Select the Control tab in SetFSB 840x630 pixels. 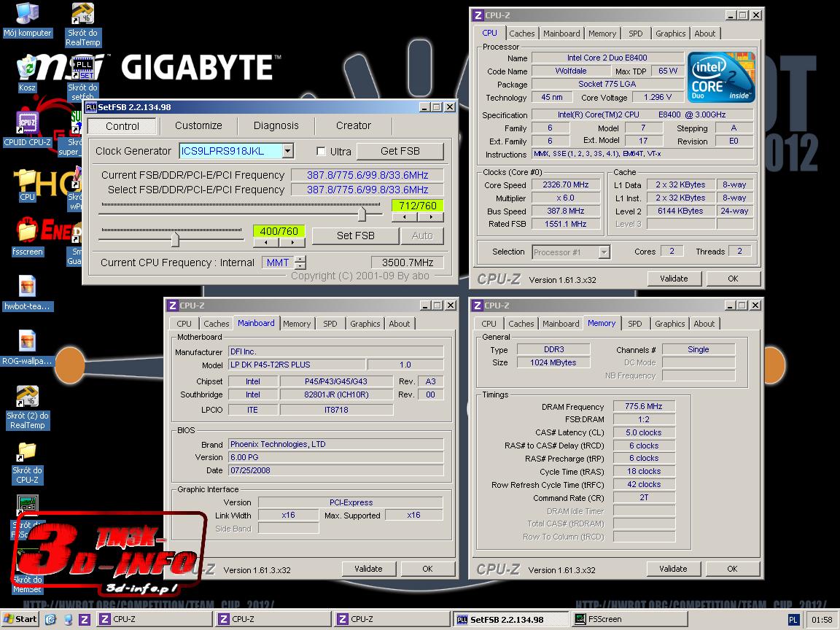coord(122,126)
